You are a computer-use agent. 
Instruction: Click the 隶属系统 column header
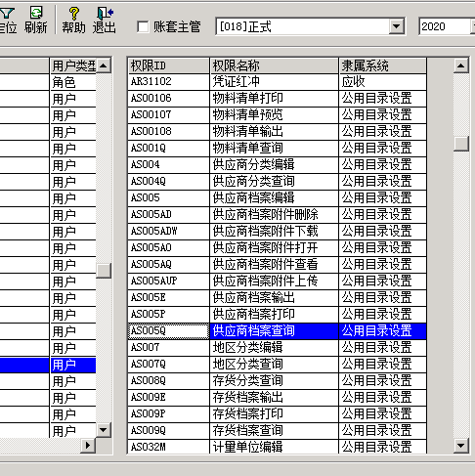click(x=382, y=65)
